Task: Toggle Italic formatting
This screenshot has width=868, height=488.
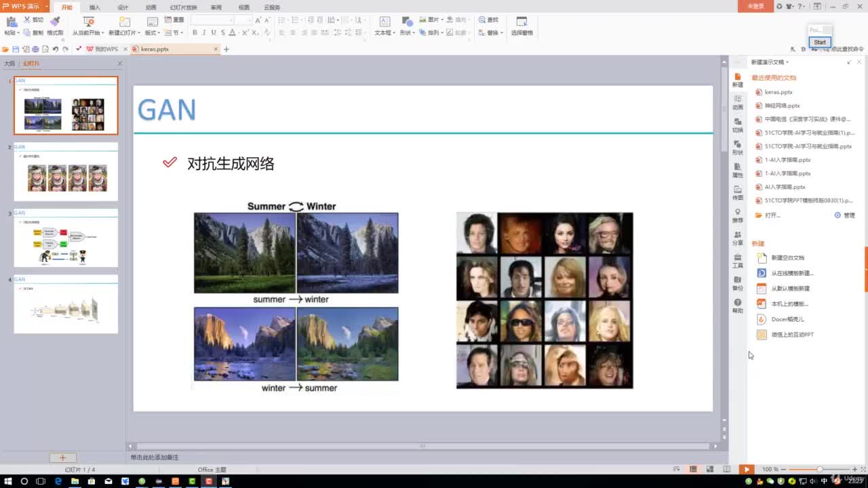Action: point(204,33)
